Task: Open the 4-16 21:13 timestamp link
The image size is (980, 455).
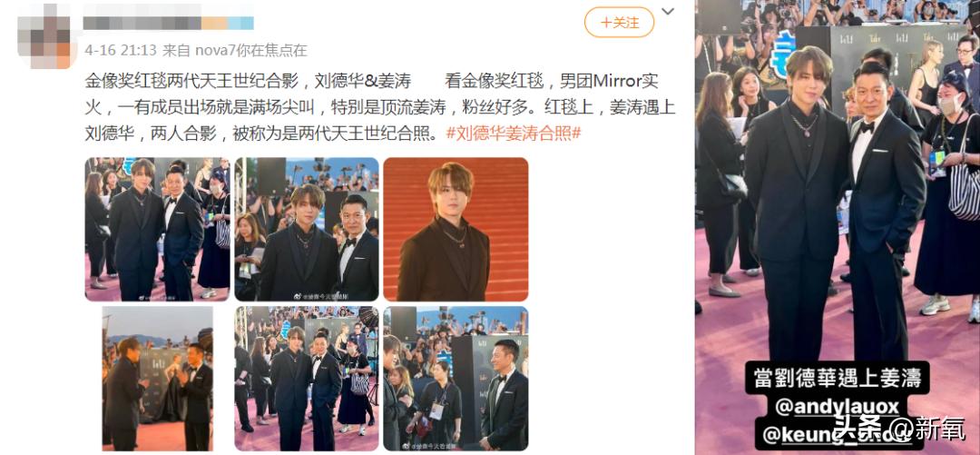Action: click(x=121, y=50)
